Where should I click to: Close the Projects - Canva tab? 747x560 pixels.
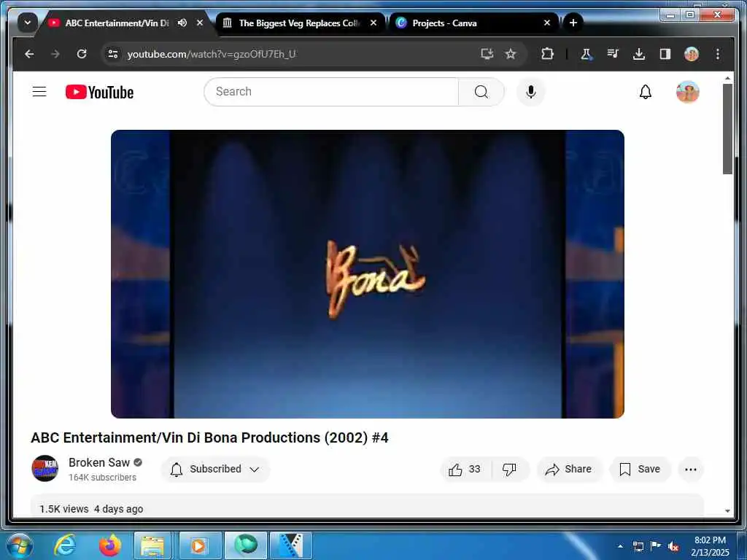[547, 23]
